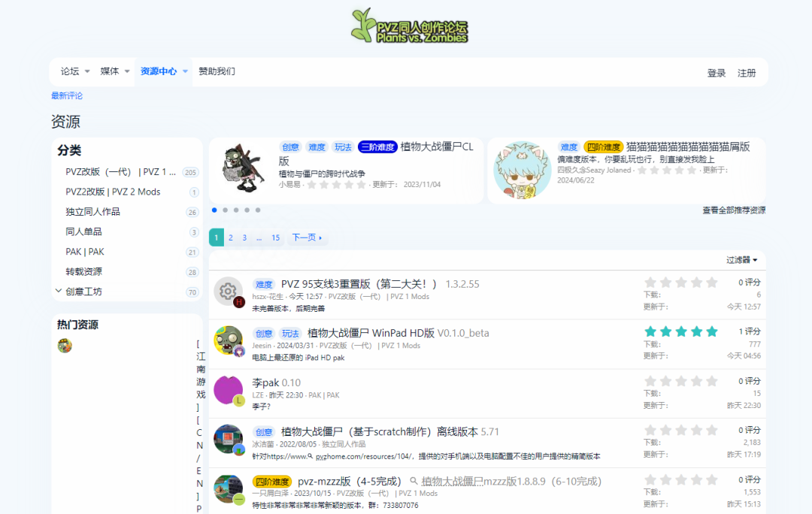Open the 创意工坊 category
Viewport: 812px width, 514px height.
[x=83, y=292]
